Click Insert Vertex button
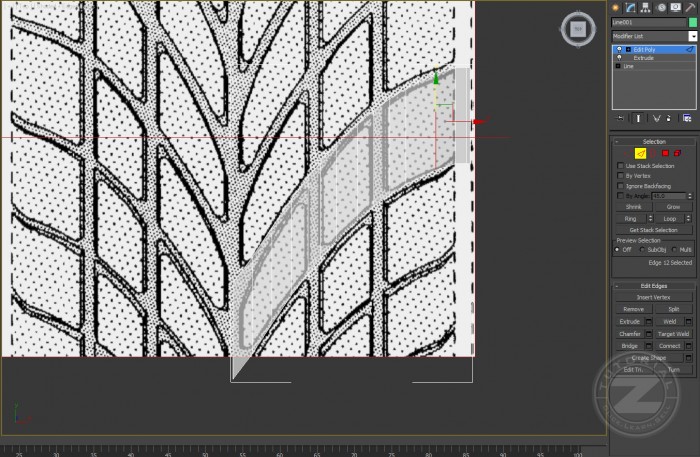 click(654, 297)
